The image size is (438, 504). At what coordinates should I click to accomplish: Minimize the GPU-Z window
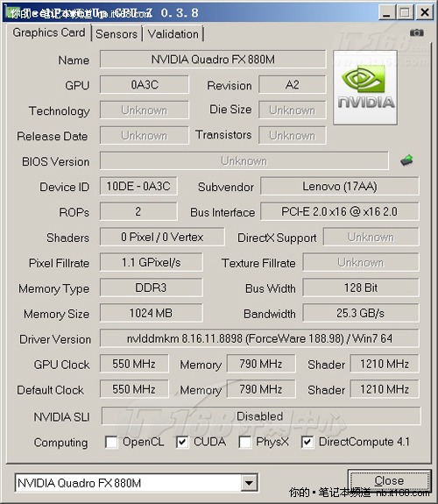click(x=387, y=12)
